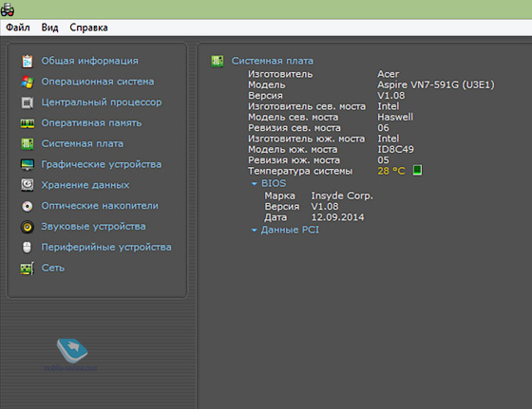This screenshot has width=532, height=409.
Task: Click the Центральный процессор chip icon
Action: tap(28, 102)
